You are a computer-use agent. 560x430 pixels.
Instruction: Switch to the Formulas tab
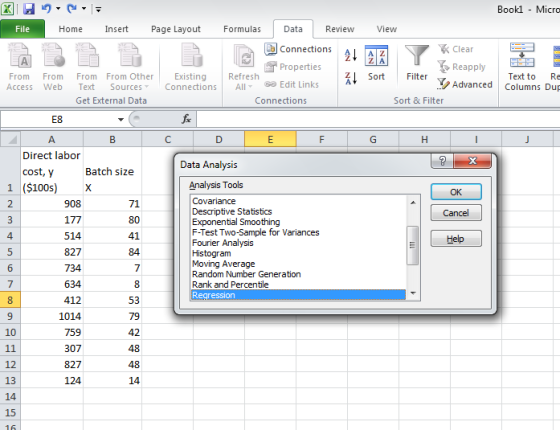click(x=242, y=29)
